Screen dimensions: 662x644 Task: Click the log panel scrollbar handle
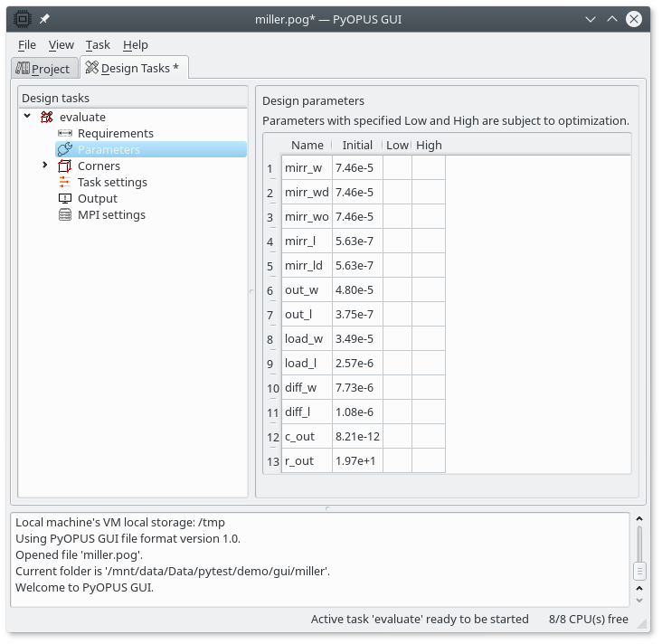click(638, 571)
